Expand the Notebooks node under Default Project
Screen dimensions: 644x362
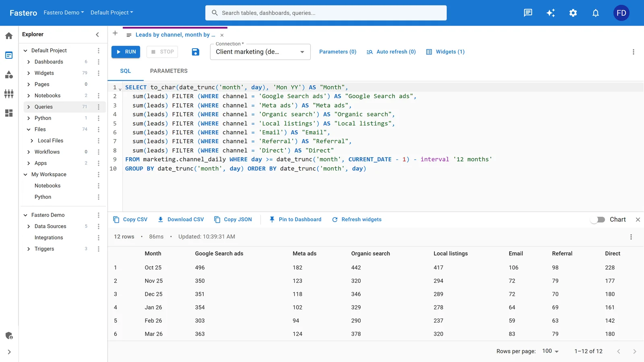pyautogui.click(x=29, y=96)
